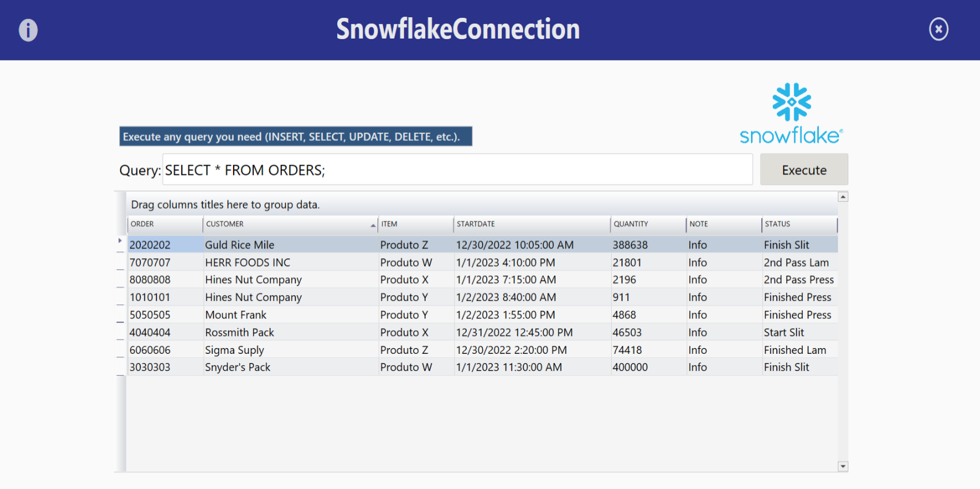Image resolution: width=980 pixels, height=489 pixels.
Task: Select the Snyder's Pack customer cell
Action: click(x=238, y=368)
